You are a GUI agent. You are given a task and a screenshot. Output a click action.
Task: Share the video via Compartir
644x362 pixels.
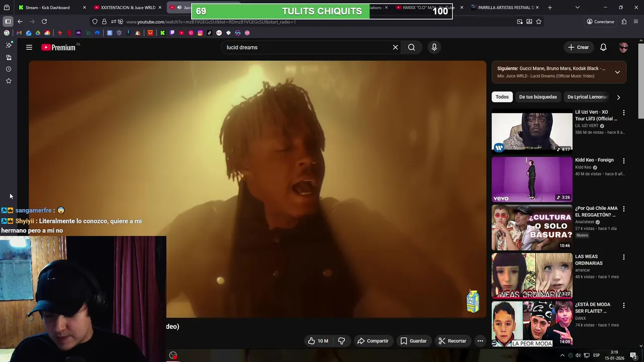click(x=373, y=341)
